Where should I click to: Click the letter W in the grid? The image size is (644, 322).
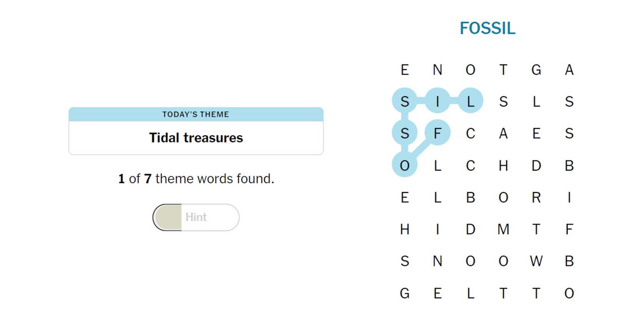pyautogui.click(x=536, y=261)
